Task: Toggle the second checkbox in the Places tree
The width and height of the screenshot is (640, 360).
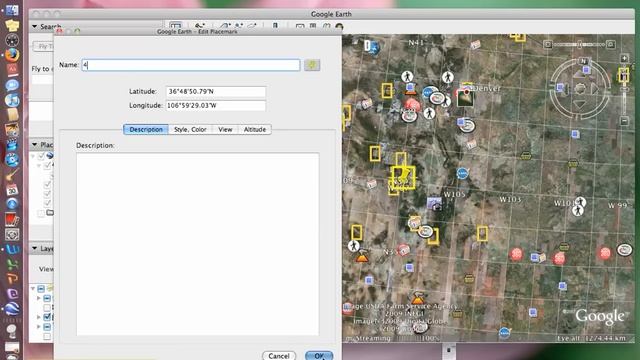Action: pos(47,165)
